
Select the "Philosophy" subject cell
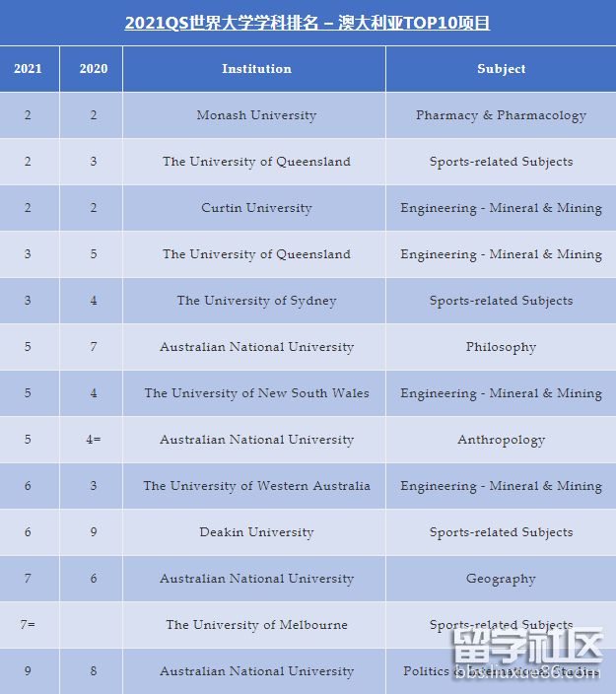(x=502, y=347)
